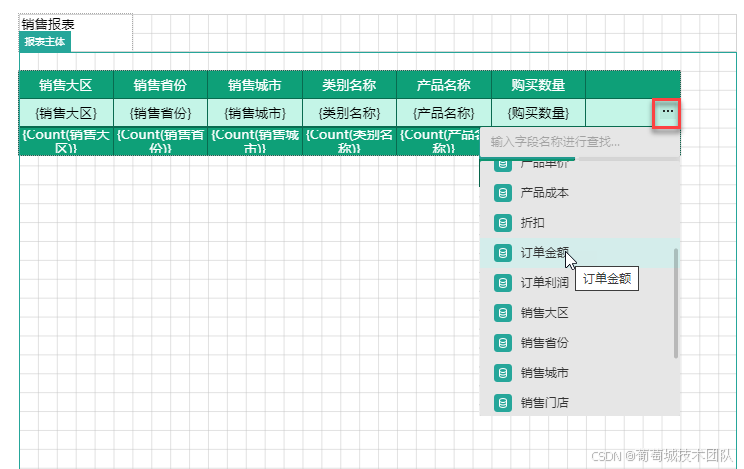This screenshot has width=744, height=469.
Task: Select the {Count(产品名称)} footer cell
Action: click(438, 141)
